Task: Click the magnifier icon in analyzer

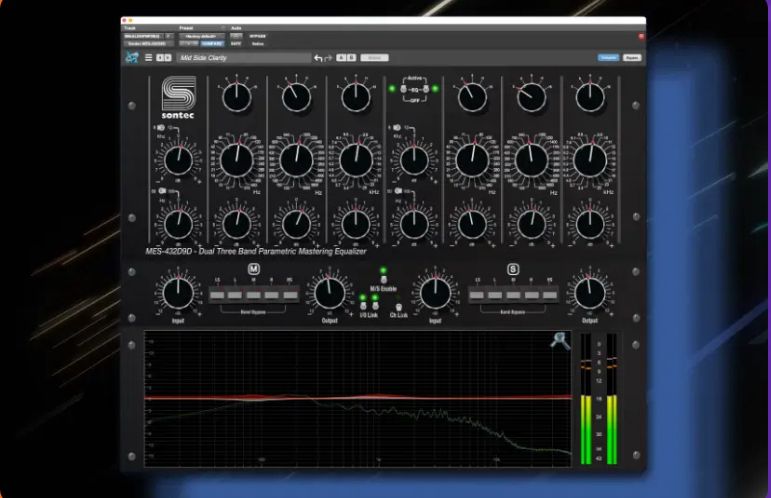Action: coord(559,341)
